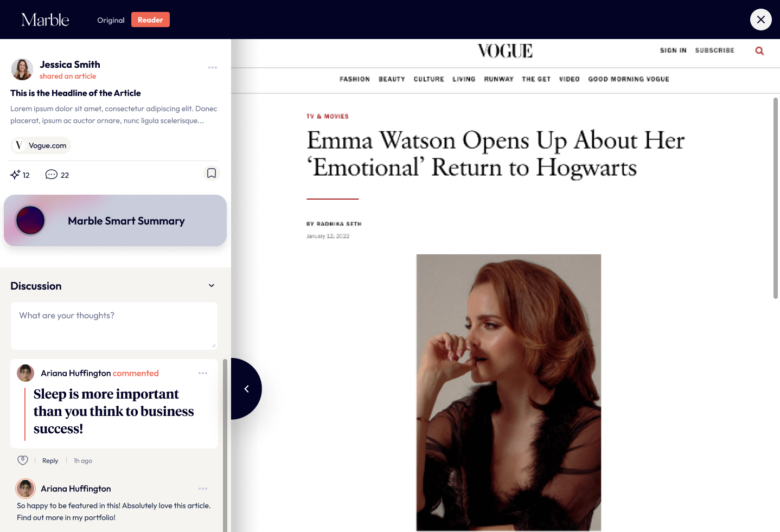Open the Video menu item
The image size is (780, 532).
570,79
